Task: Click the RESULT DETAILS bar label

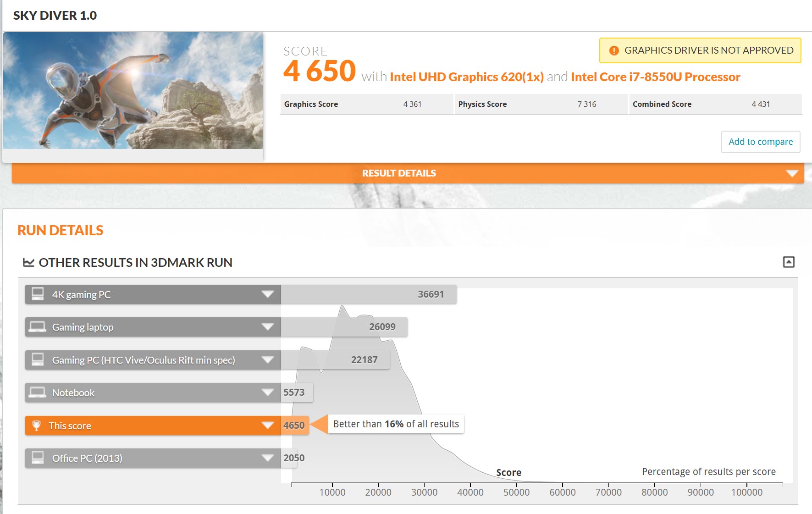Action: point(399,173)
